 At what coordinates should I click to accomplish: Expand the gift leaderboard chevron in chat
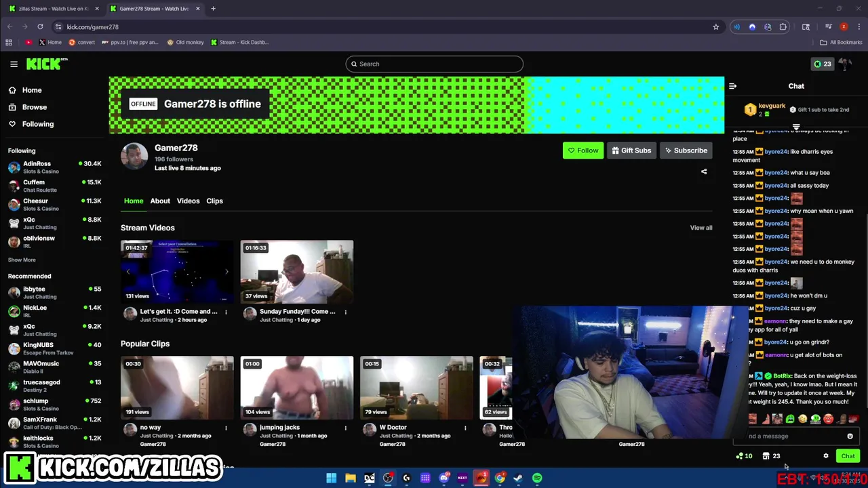click(x=796, y=127)
